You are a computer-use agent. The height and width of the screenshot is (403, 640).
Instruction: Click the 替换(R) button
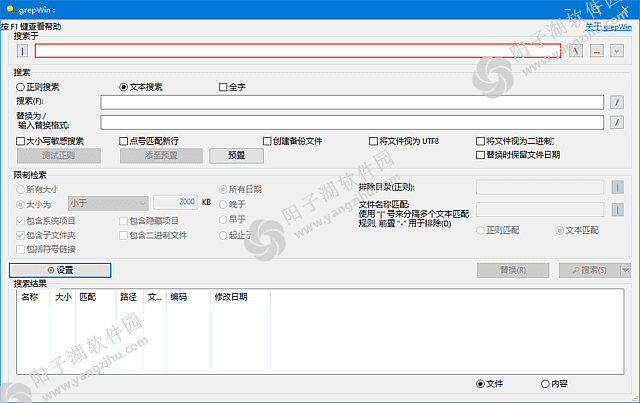click(513, 270)
